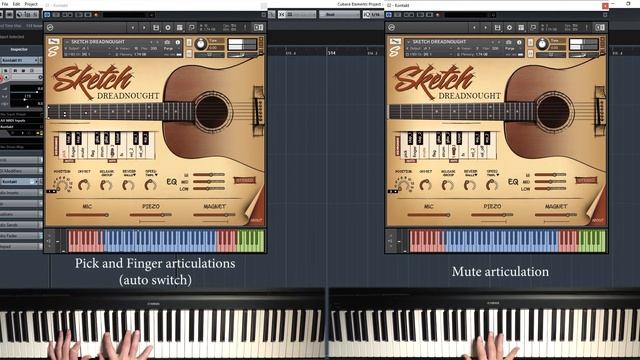Open the snapshot camera icon in Kontakt 02 header
This screenshot has width=640, height=360.
509,42
